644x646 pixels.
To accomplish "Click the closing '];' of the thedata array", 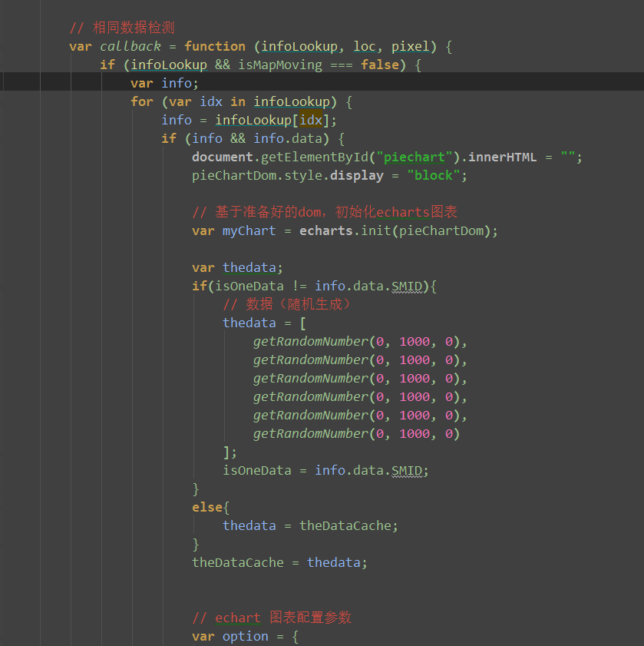I will click(230, 452).
